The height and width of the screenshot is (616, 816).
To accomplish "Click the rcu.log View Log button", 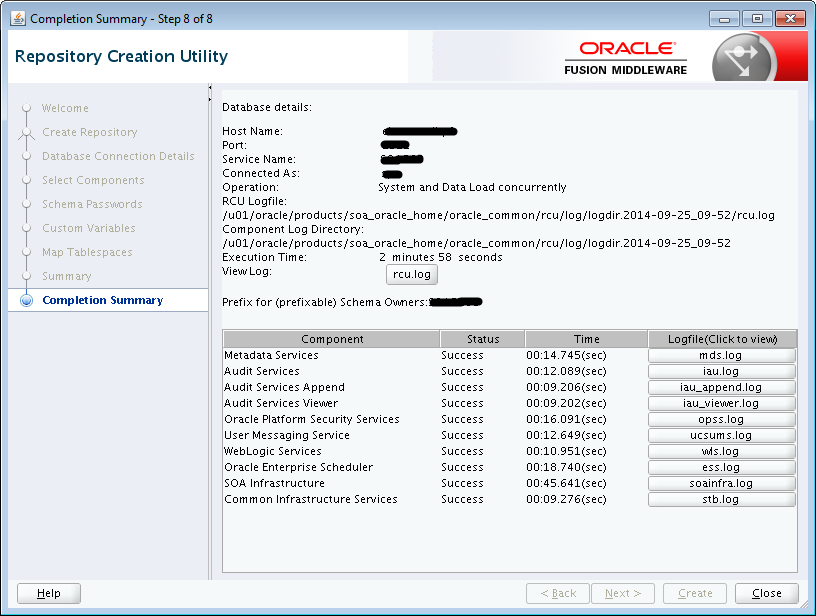I will [411, 274].
